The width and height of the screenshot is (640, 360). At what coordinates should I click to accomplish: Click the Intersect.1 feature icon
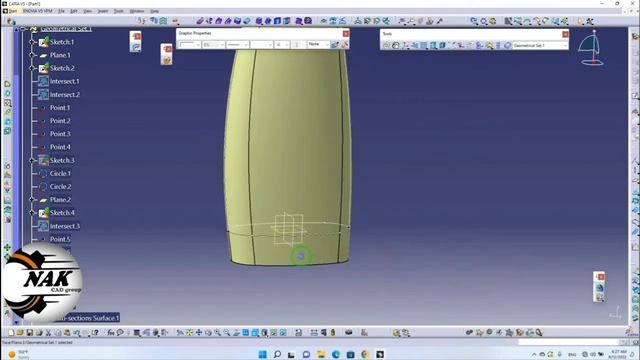43,81
